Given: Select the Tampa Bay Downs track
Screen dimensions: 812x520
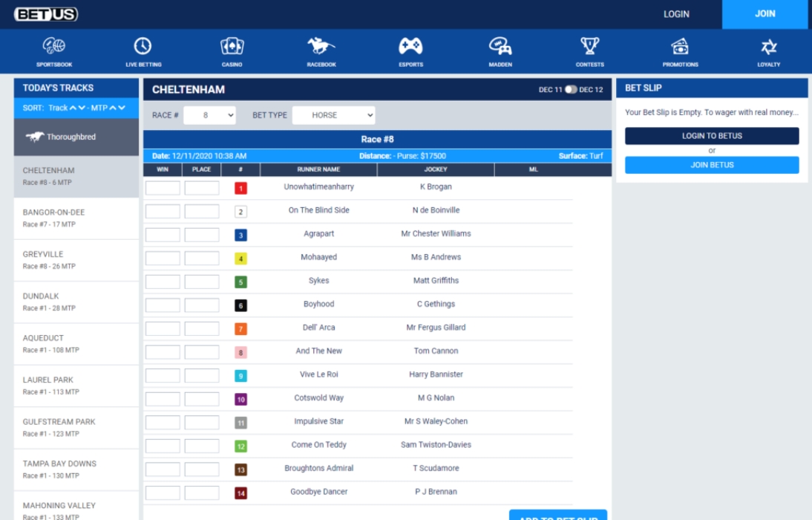Looking at the screenshot, I should coord(76,469).
